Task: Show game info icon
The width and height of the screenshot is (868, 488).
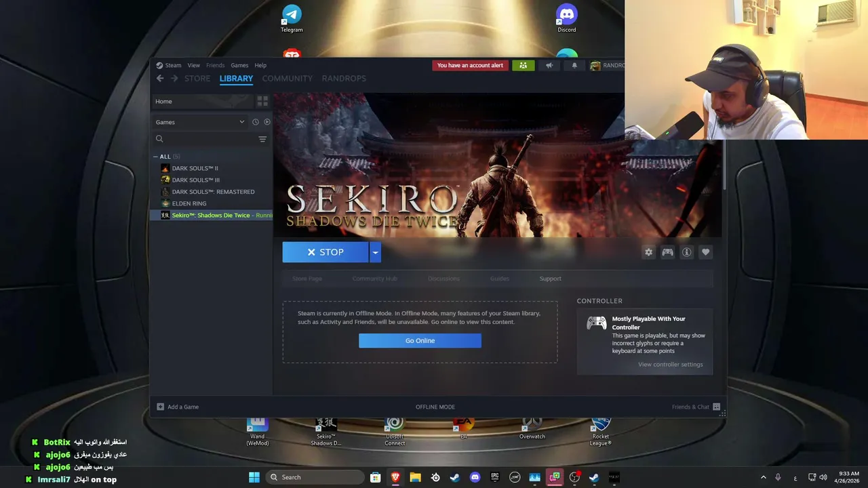Action: [687, 252]
